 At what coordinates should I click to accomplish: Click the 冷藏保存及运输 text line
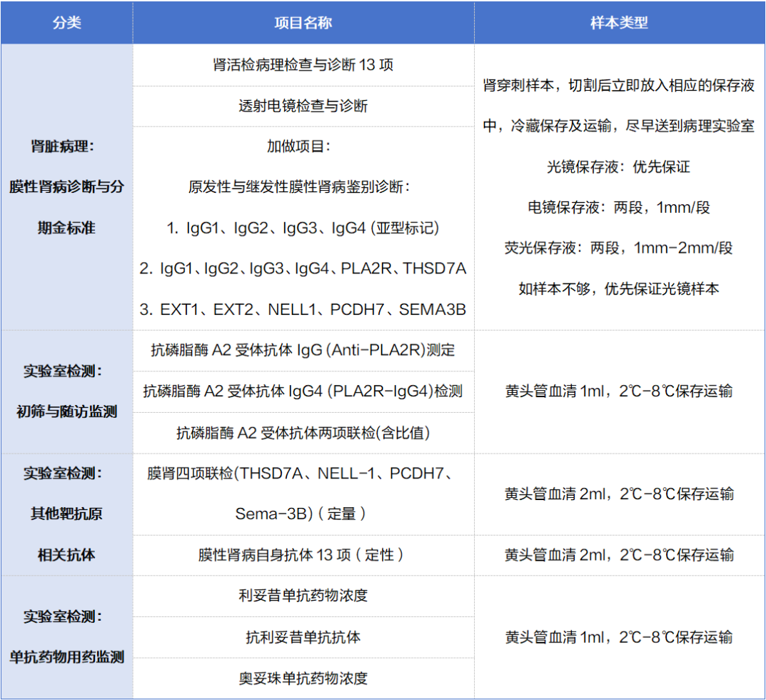[x=619, y=126]
